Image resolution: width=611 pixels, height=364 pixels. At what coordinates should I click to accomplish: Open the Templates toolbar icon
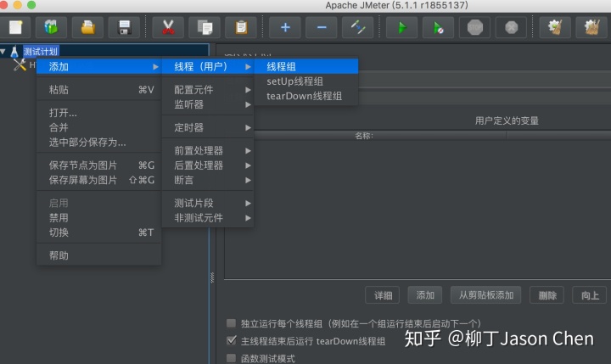[51, 27]
